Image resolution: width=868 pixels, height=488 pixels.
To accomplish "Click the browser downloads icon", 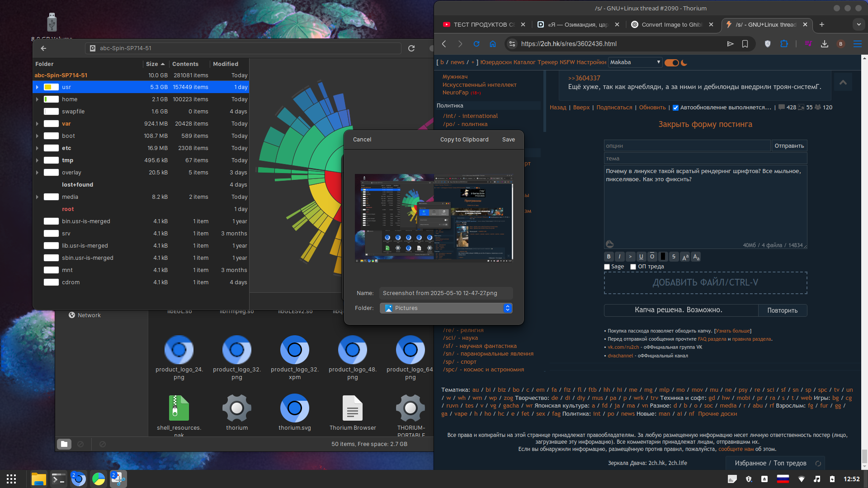I will (x=825, y=44).
